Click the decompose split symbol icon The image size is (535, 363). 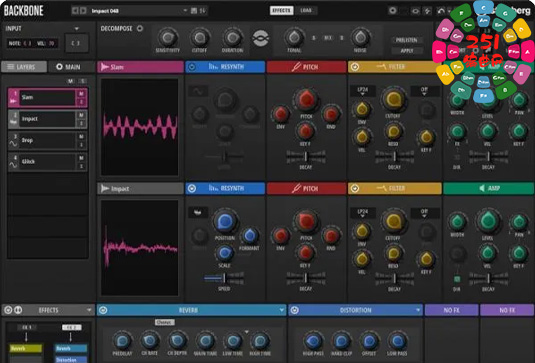pyautogui.click(x=260, y=38)
